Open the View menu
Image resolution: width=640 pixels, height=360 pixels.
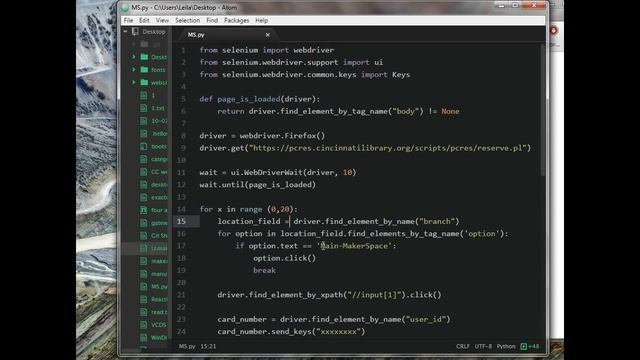pos(162,20)
